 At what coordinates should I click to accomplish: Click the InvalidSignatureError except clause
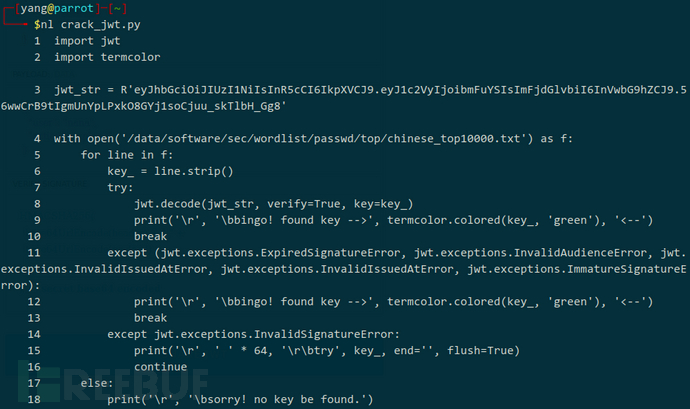tap(253, 334)
